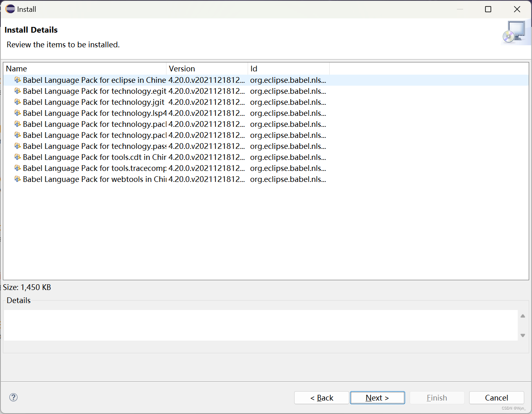Click the Details scrollbar down arrow
532x414 pixels.
pyautogui.click(x=523, y=335)
